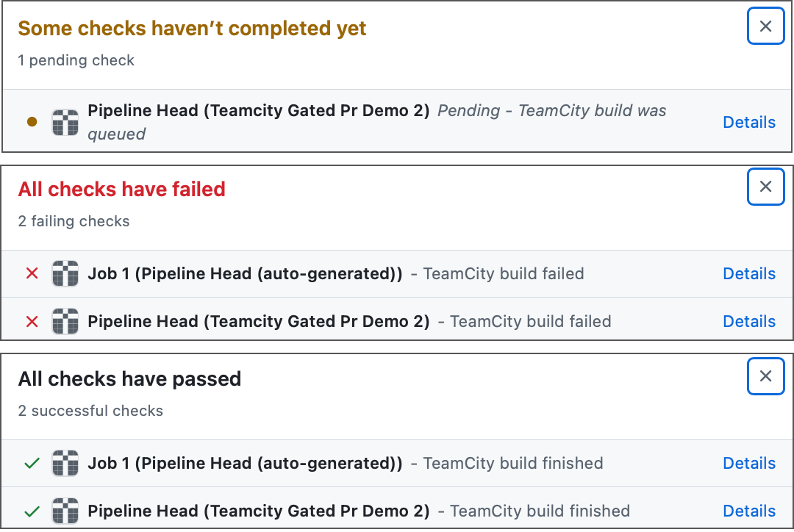Close the pending checks panel
Screen dimensions: 794x532
coord(765,26)
